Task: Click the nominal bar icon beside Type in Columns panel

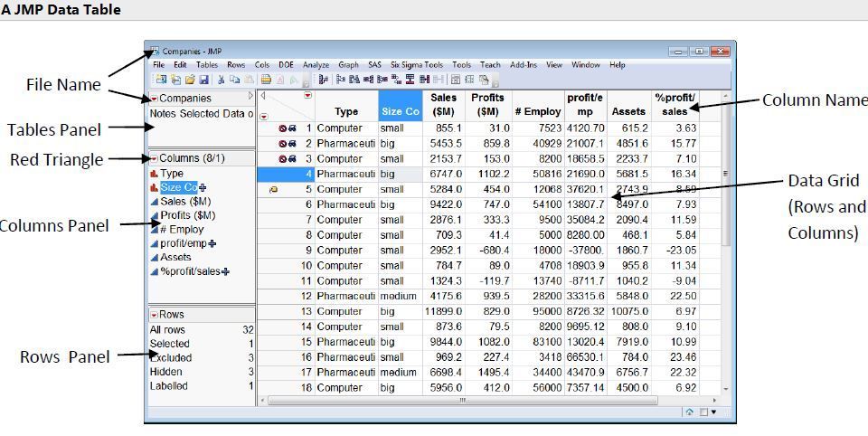Action: pyautogui.click(x=154, y=174)
